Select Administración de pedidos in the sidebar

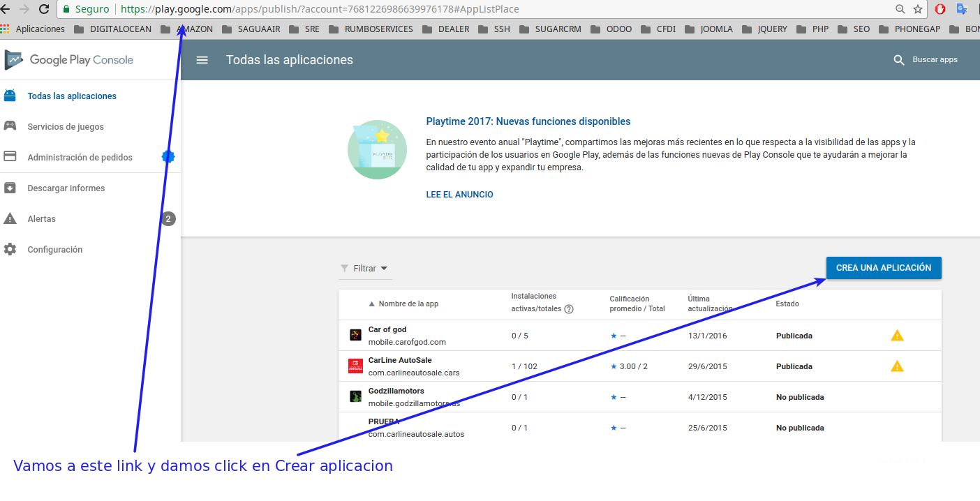point(80,158)
